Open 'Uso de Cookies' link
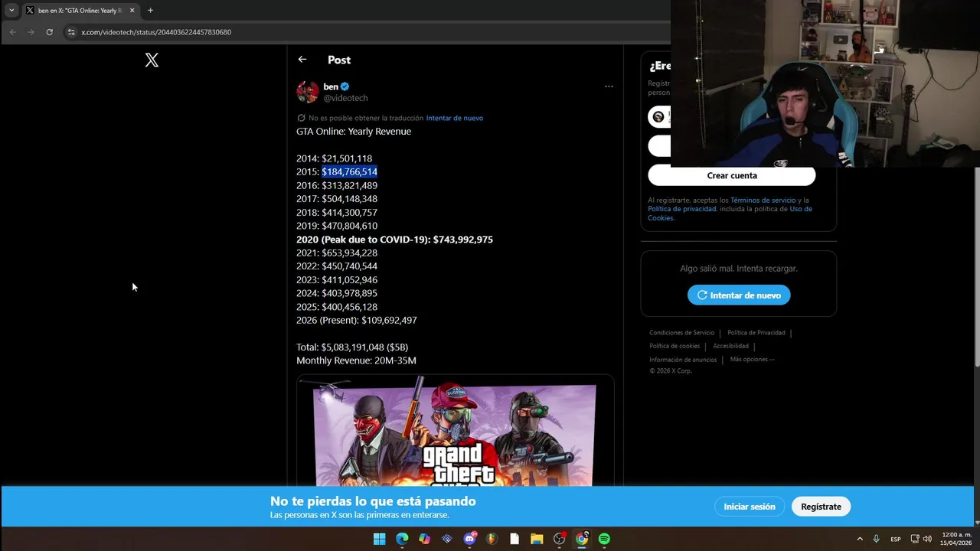 click(x=730, y=214)
